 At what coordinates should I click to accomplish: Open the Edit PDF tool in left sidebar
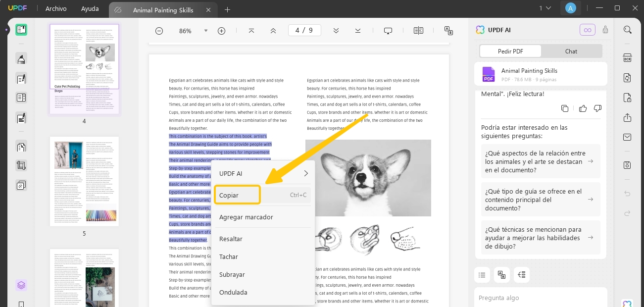click(x=21, y=78)
